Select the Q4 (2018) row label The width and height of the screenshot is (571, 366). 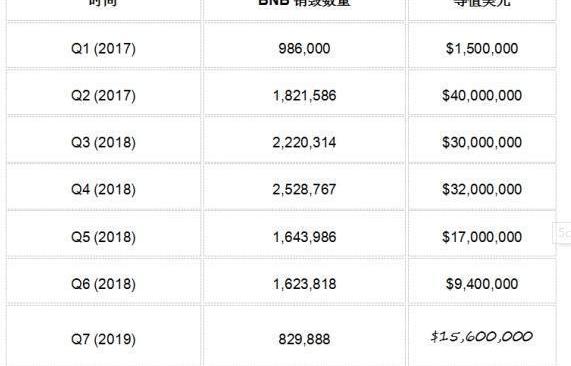pos(103,189)
